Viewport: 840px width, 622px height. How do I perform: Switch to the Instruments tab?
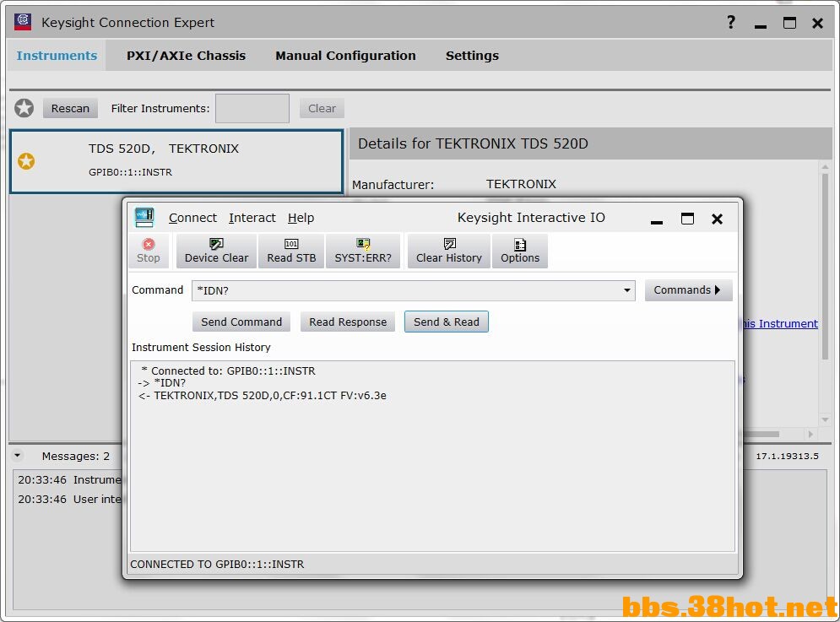coord(57,56)
